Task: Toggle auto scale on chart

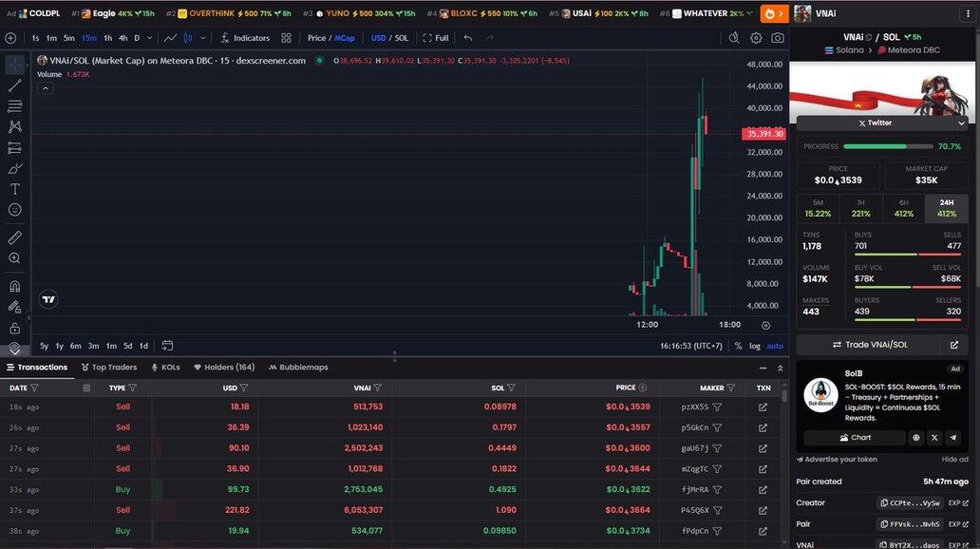Action: (x=775, y=346)
